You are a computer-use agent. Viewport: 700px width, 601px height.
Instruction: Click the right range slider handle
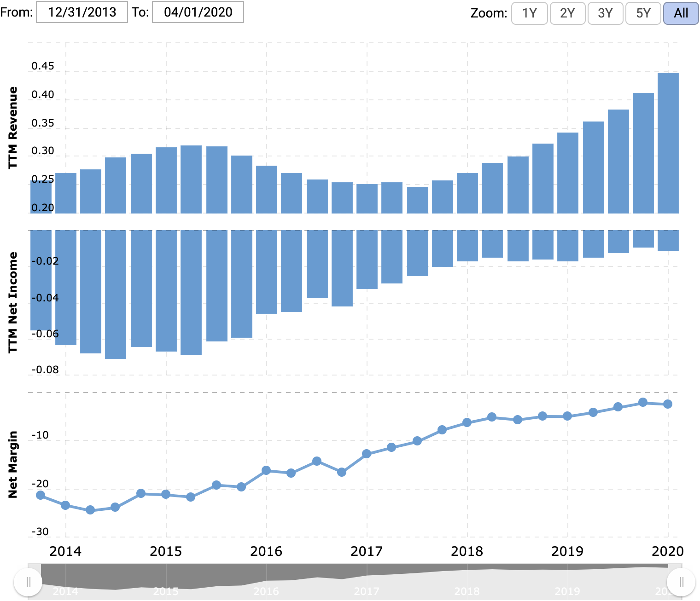pyautogui.click(x=682, y=583)
